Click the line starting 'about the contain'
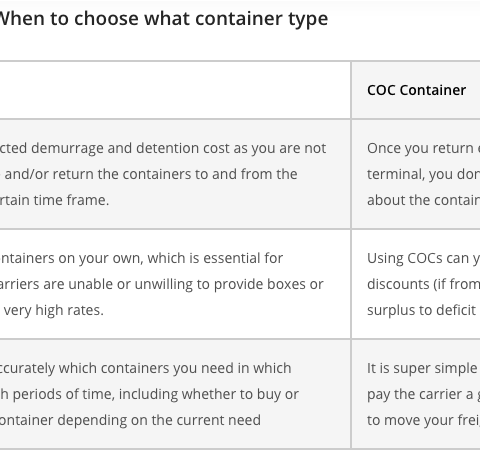 tap(423, 200)
